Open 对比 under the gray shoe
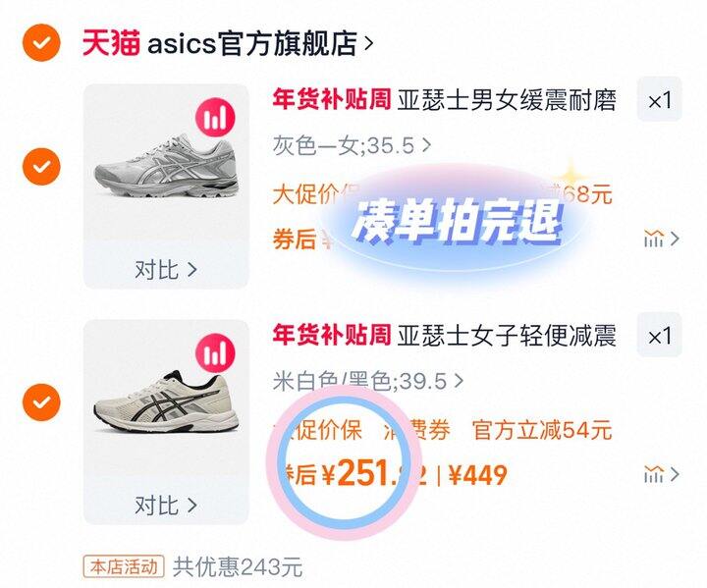The width and height of the screenshot is (707, 588). (166, 269)
